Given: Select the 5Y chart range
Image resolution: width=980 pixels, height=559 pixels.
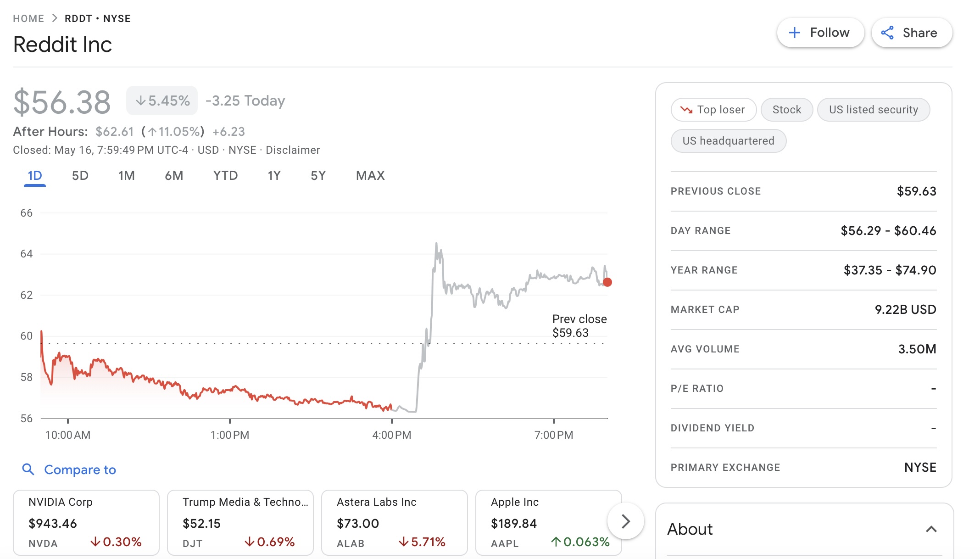Looking at the screenshot, I should (318, 176).
